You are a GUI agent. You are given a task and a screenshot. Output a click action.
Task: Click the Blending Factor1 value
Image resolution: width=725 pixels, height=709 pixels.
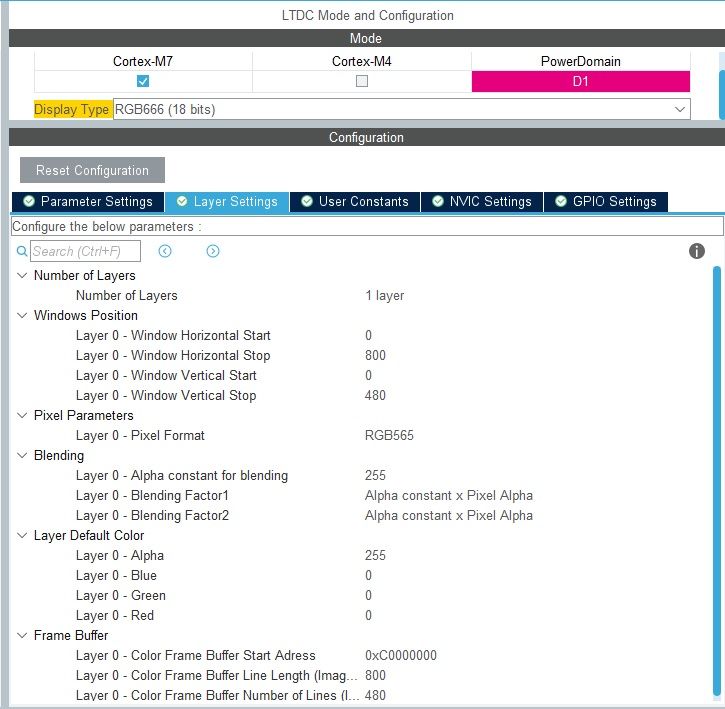(x=449, y=495)
